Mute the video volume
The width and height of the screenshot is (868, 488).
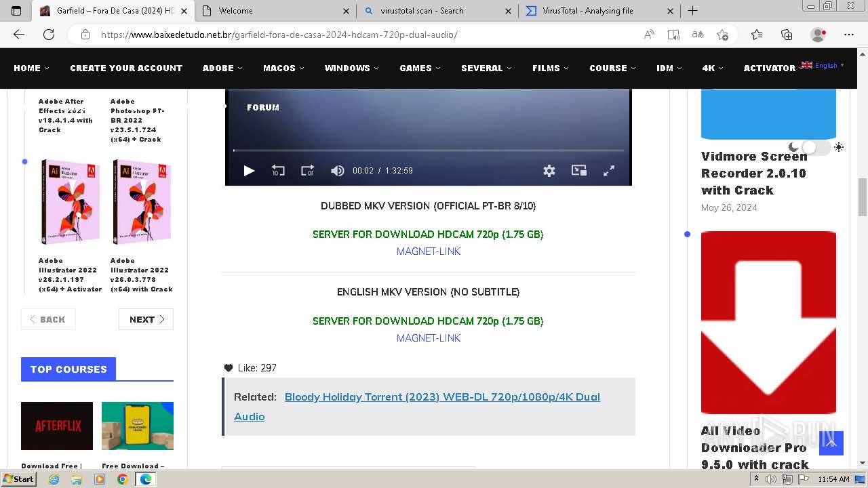pyautogui.click(x=337, y=171)
